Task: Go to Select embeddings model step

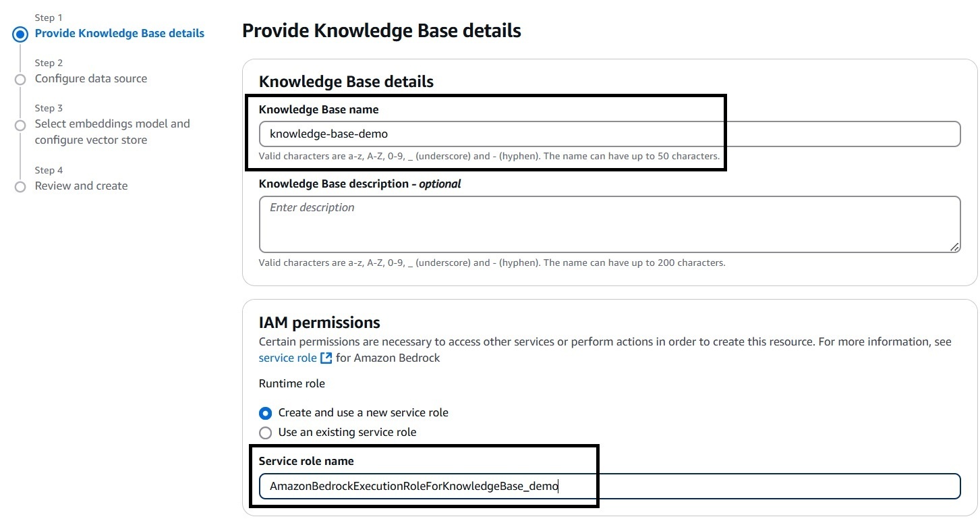Action: point(113,132)
